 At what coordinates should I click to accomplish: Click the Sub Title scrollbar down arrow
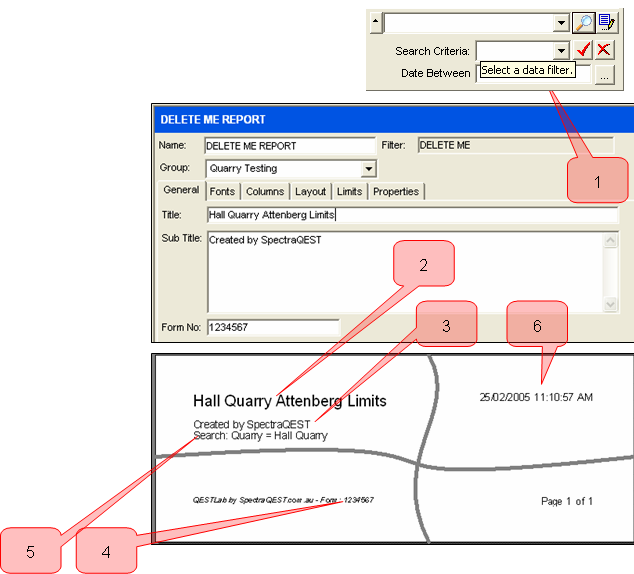coord(611,305)
